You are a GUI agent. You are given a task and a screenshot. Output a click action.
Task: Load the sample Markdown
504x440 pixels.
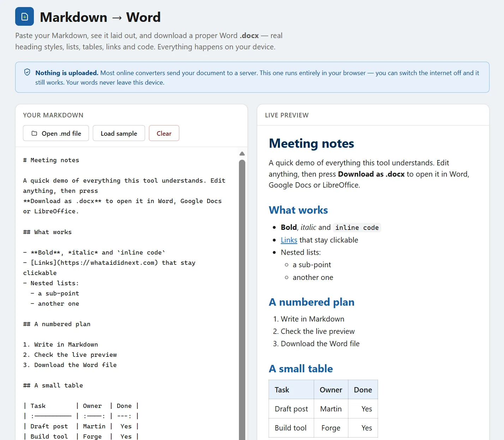coord(119,133)
